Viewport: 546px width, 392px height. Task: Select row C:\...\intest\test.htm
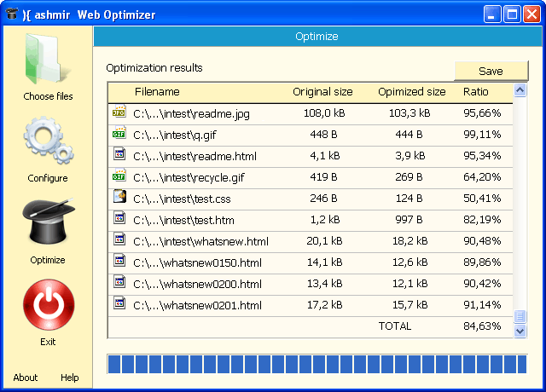point(311,220)
